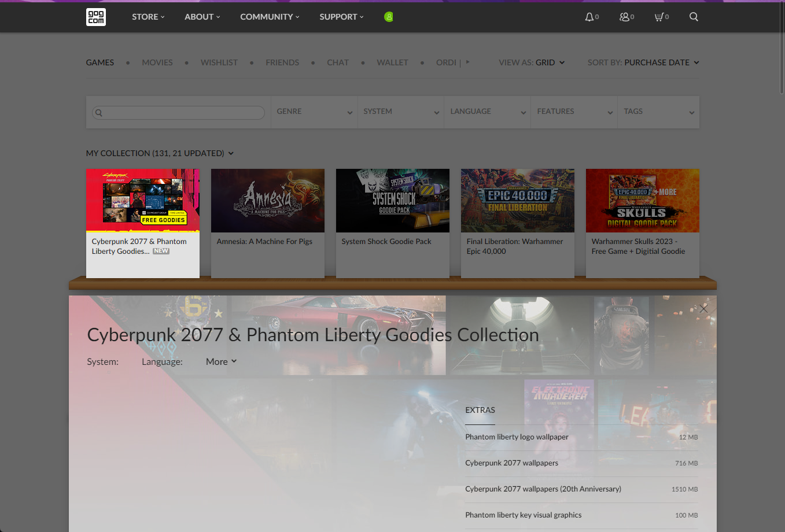Viewport: 785px width, 532px height.
Task: Expand the SORT BY: PURCHASE DATE dropdown
Action: pyautogui.click(x=643, y=62)
